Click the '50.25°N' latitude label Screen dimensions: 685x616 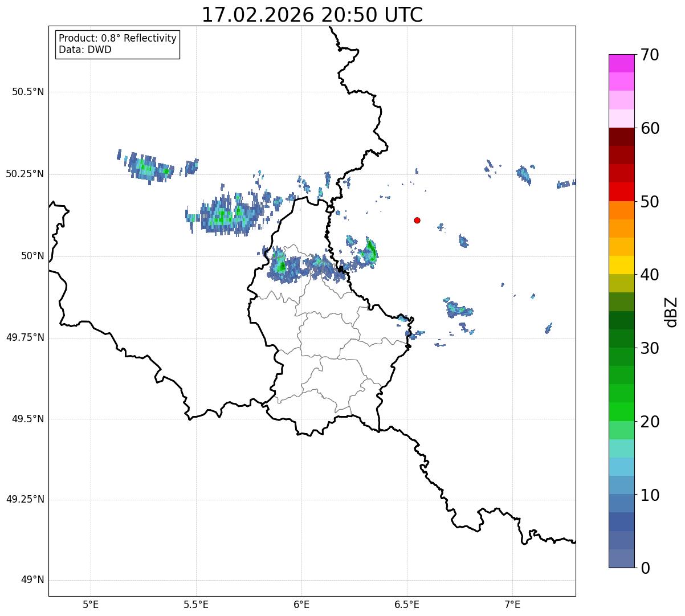coord(25,174)
